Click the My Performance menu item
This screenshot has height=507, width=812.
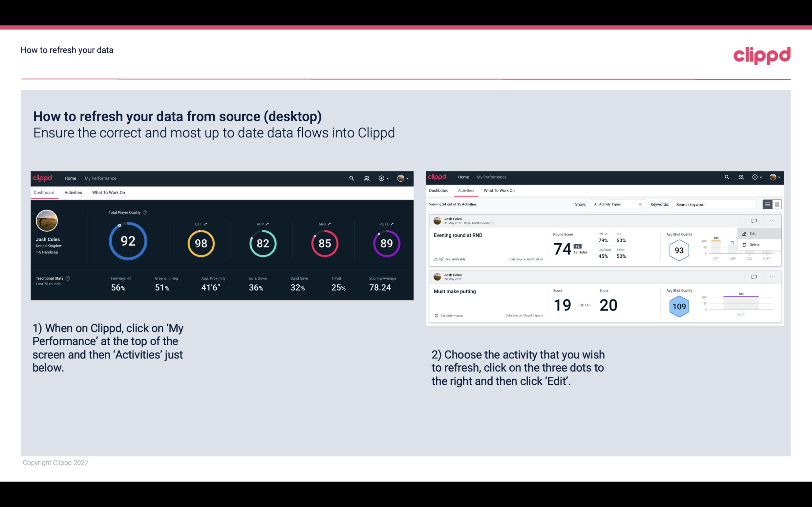(100, 178)
